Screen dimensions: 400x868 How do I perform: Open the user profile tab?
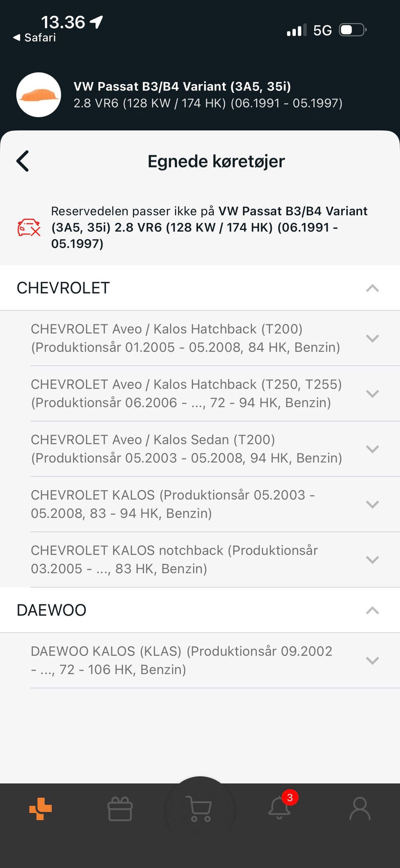[x=360, y=809]
